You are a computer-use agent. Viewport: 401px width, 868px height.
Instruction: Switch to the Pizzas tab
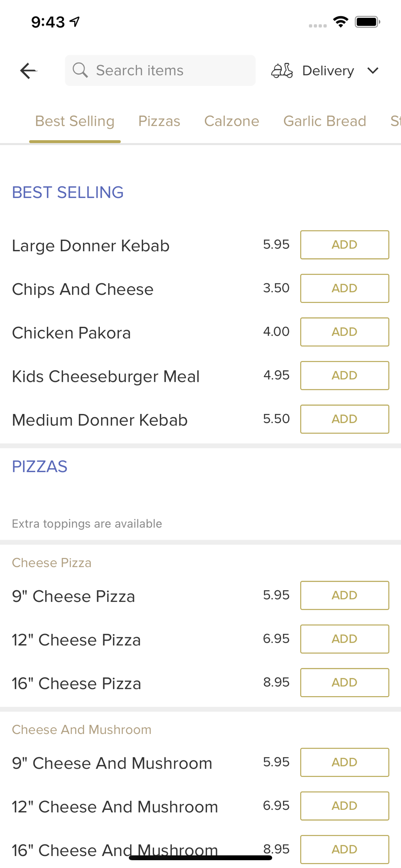coord(159,121)
